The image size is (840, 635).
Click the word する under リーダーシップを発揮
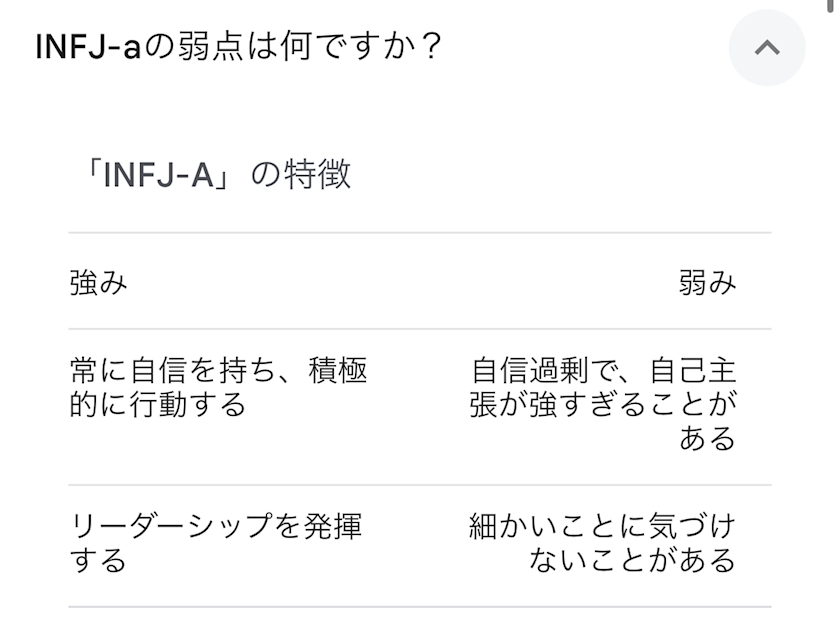[98, 560]
